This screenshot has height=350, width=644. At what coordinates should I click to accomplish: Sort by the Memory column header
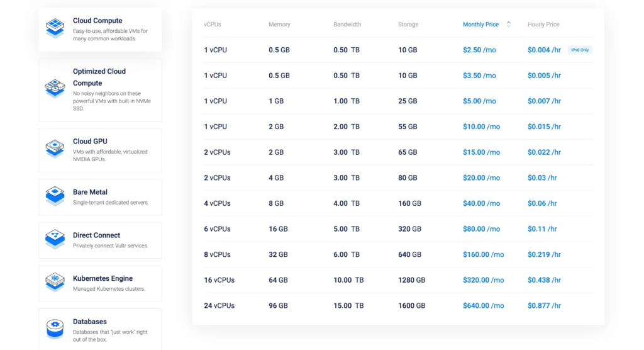pos(279,25)
